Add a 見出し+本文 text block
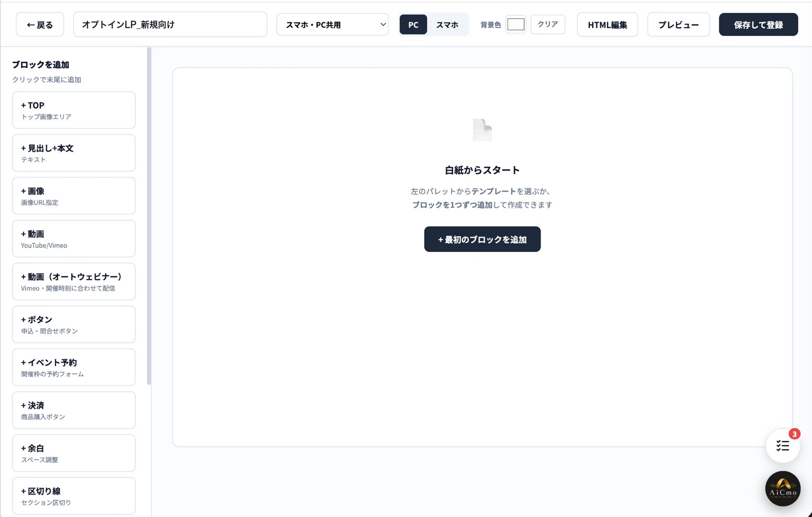This screenshot has height=517, width=812. pyautogui.click(x=74, y=153)
